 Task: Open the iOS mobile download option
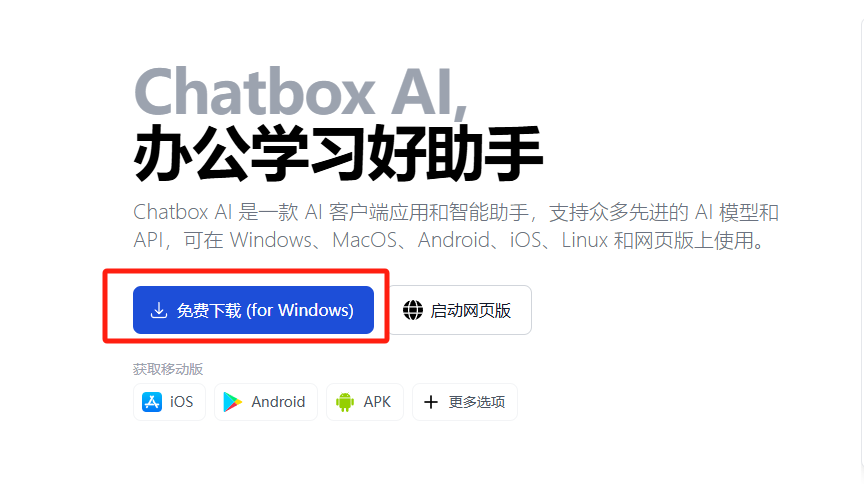tap(169, 402)
